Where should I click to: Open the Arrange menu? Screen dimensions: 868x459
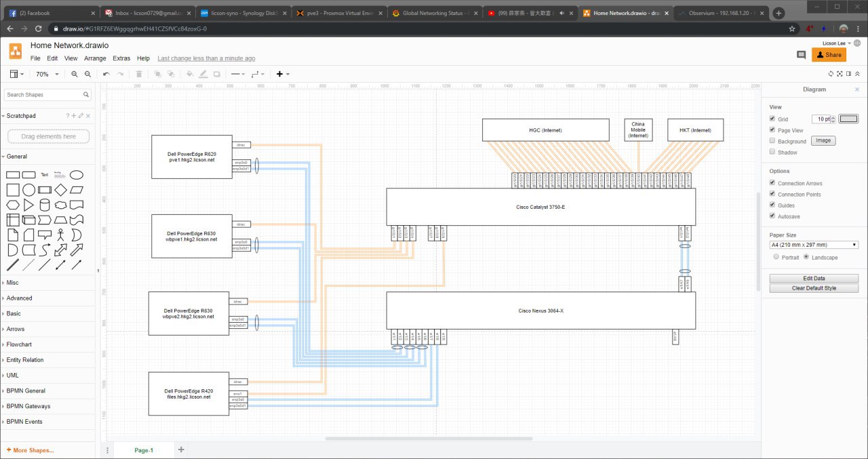[95, 58]
